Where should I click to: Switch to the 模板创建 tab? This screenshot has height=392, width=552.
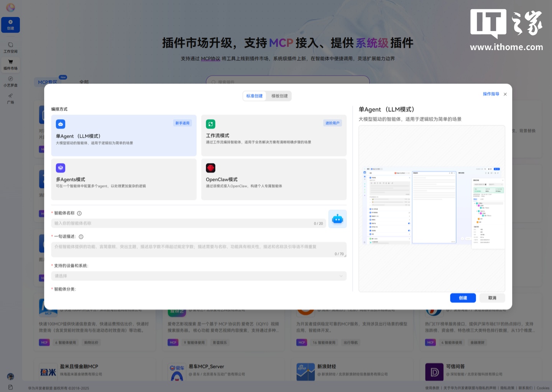(279, 96)
